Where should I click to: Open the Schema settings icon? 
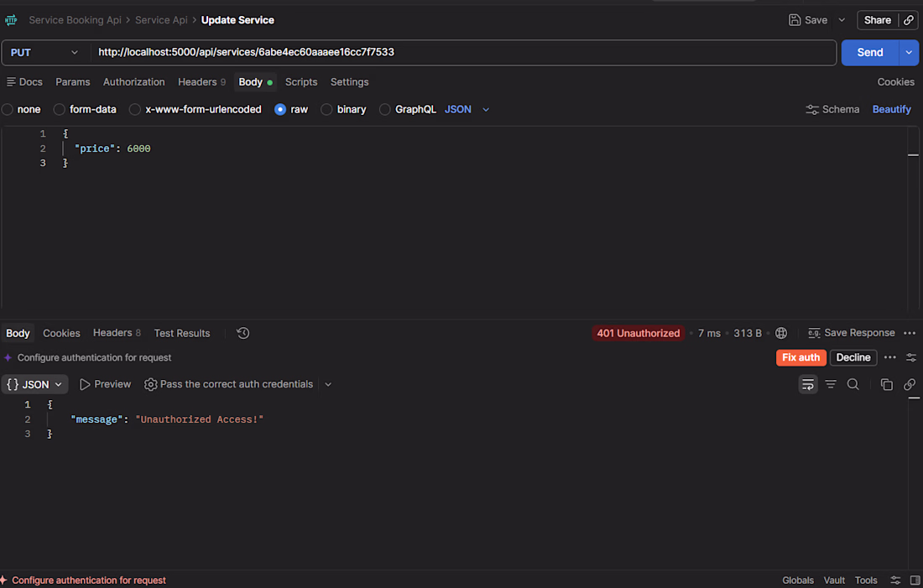(811, 110)
